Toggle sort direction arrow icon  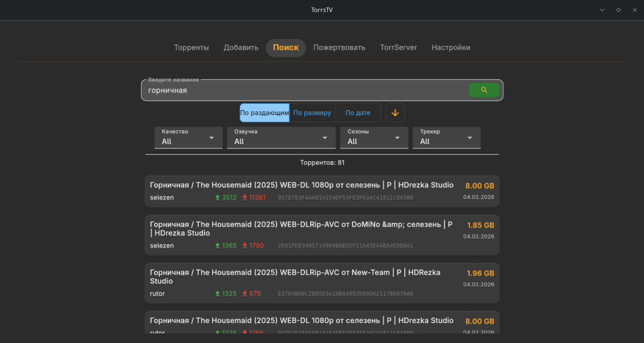pos(395,113)
